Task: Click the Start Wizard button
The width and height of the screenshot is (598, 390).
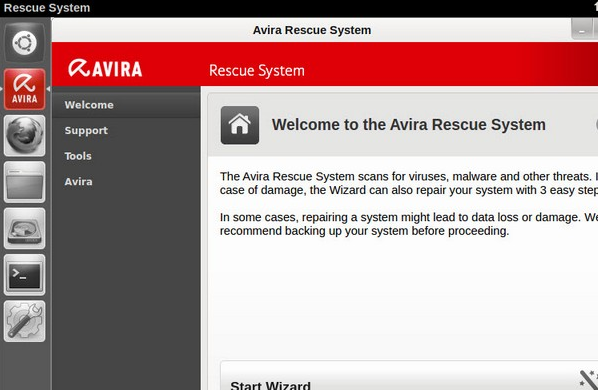Action: pyautogui.click(x=409, y=376)
